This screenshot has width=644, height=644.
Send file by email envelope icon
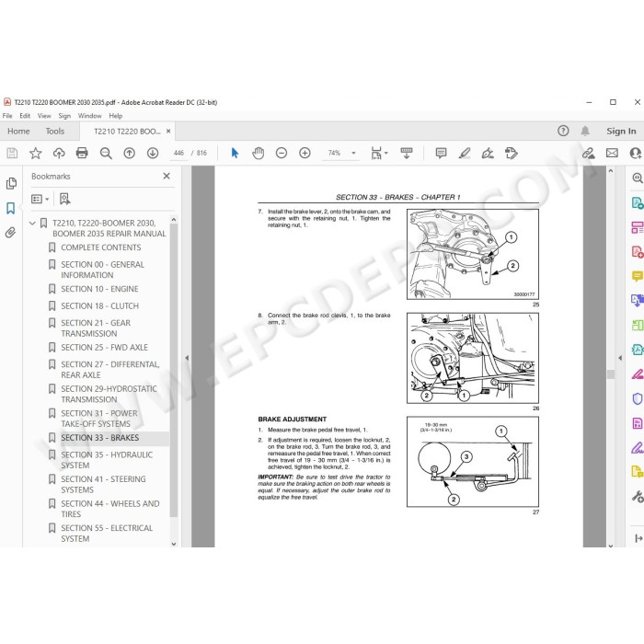pyautogui.click(x=612, y=154)
